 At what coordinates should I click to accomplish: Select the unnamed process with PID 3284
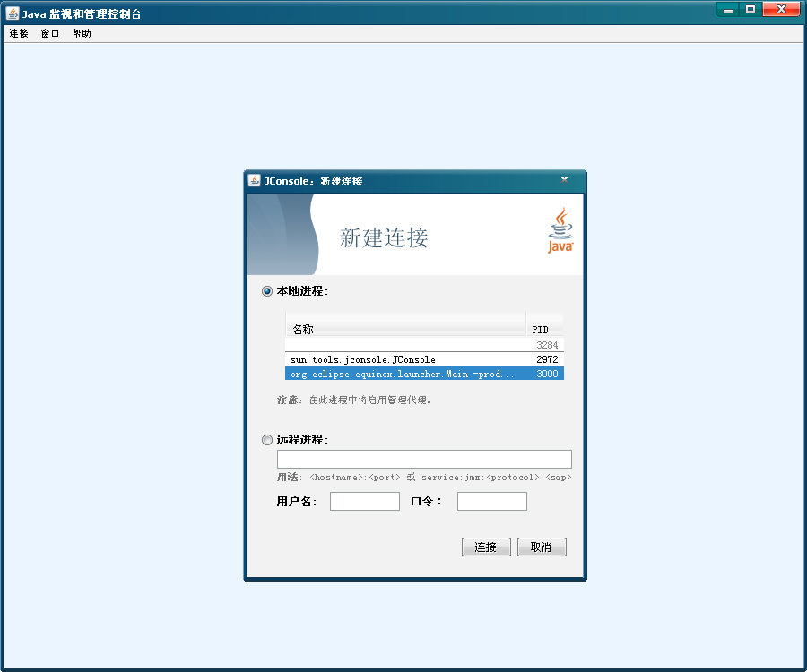425,345
